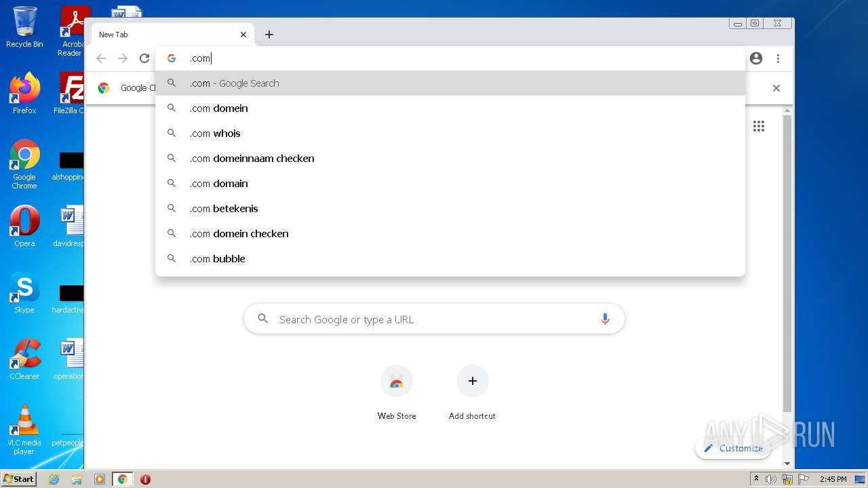The image size is (868, 488).
Task: Open the FileZilla desktop icon
Action: [70, 93]
